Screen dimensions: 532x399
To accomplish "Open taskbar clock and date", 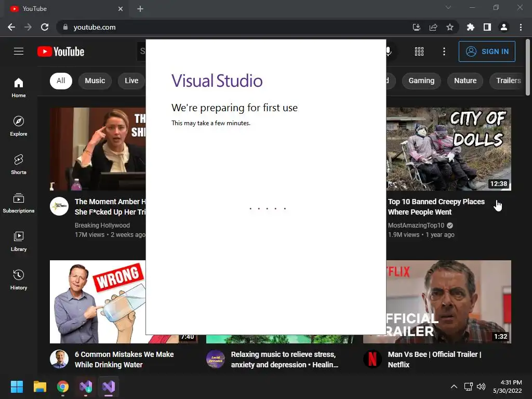I will point(507,387).
